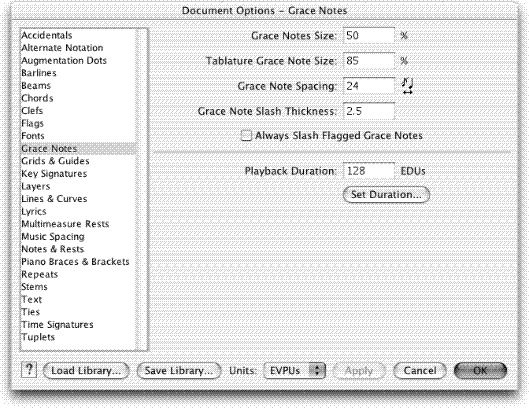Click the category list scrollbar
The width and height of the screenshot is (529, 408).
(142, 189)
